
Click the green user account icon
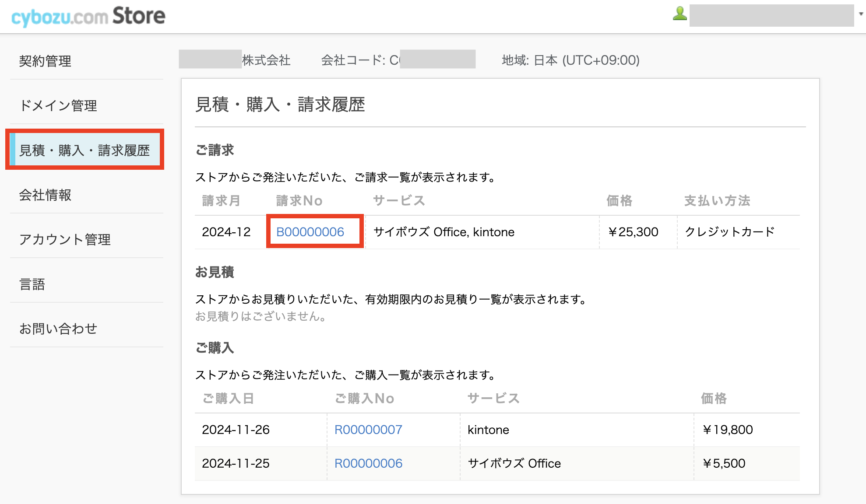[x=679, y=14]
